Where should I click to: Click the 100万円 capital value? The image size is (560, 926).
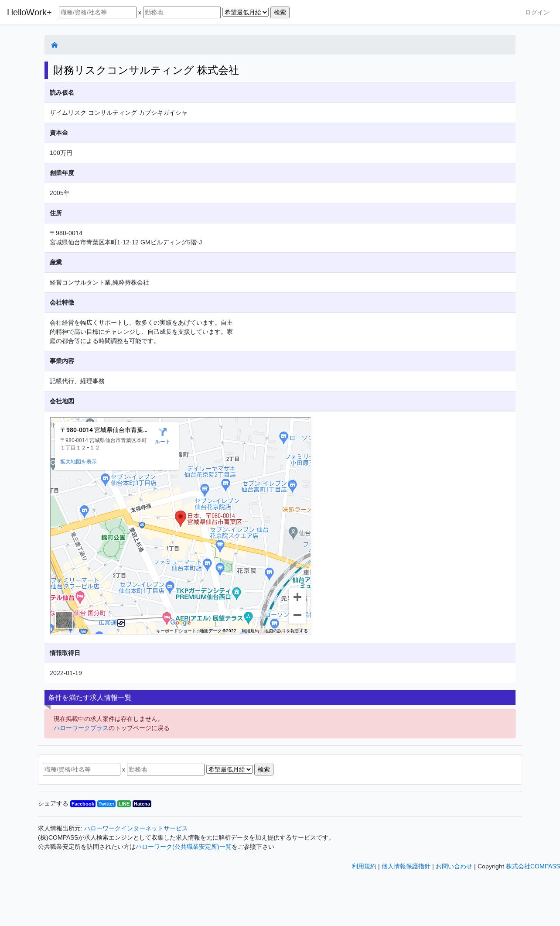[x=61, y=153]
